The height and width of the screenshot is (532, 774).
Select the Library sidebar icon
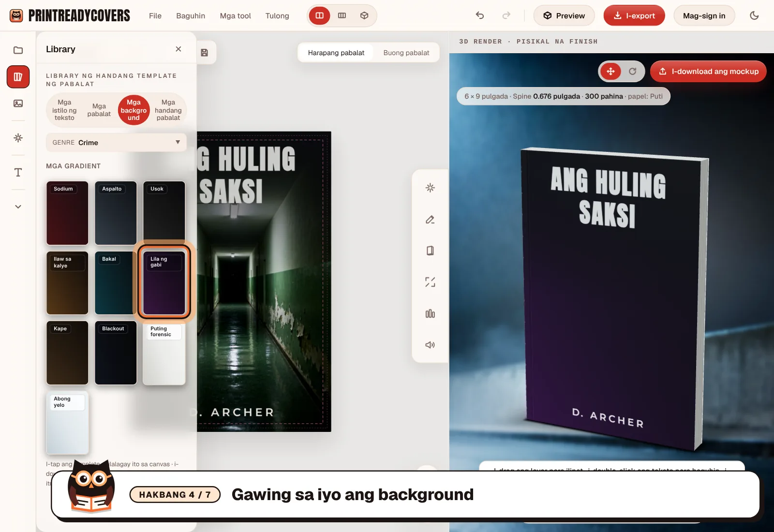point(18,77)
